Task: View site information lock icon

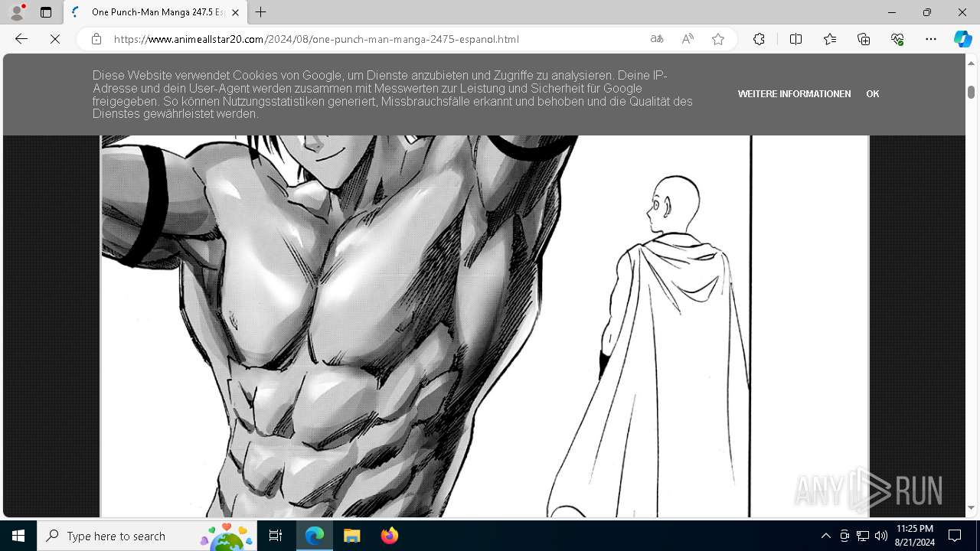Action: pyautogui.click(x=96, y=39)
